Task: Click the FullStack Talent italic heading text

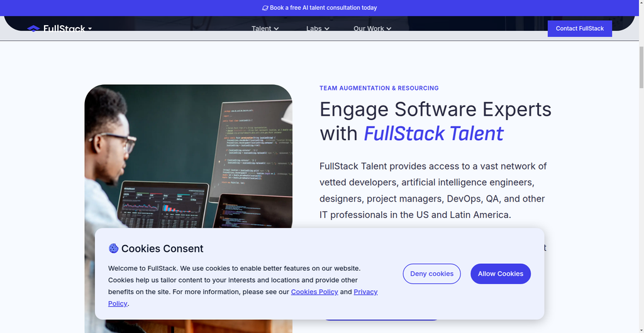Action: tap(433, 134)
